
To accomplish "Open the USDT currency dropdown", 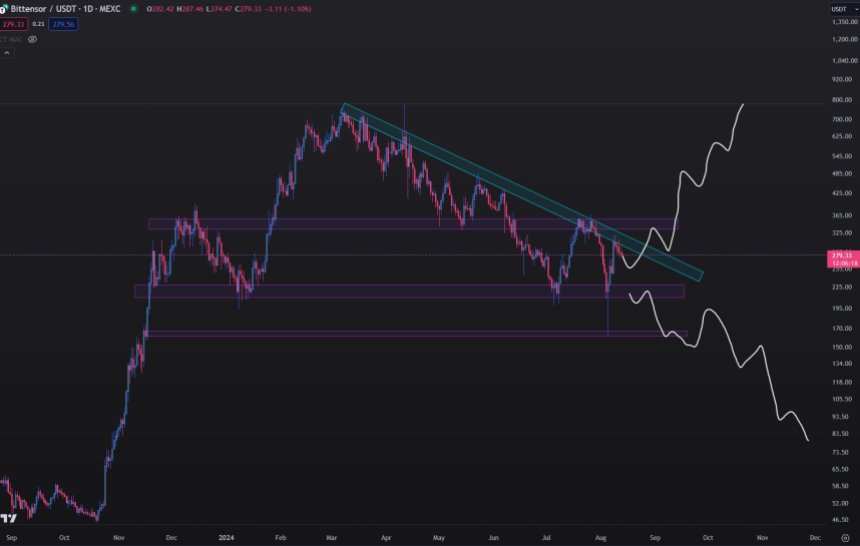I will coord(839,9).
